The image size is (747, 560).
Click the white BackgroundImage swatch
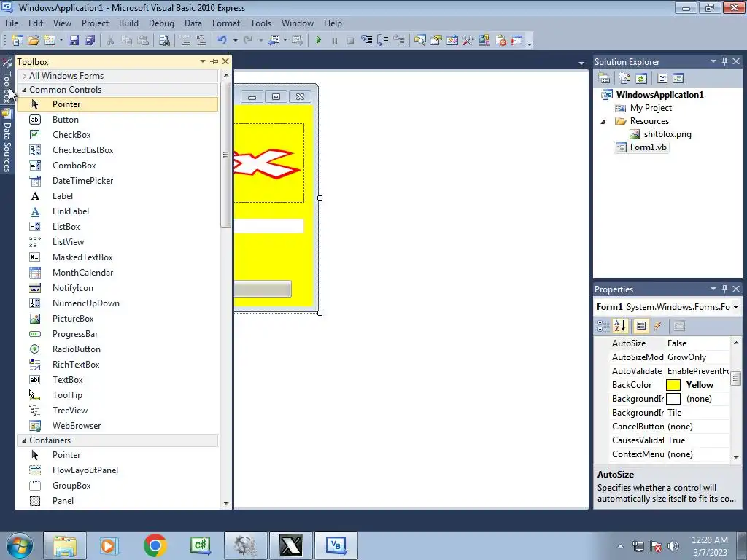673,399
